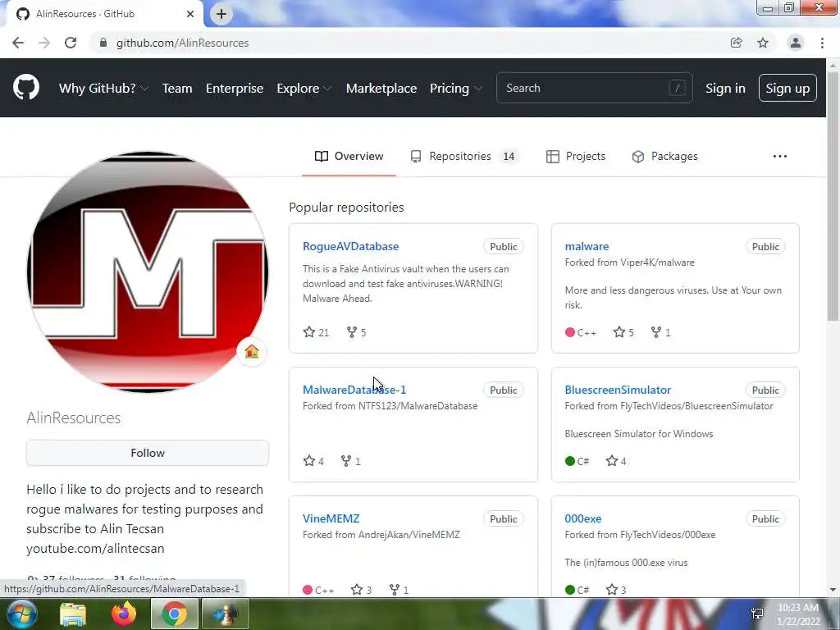Expand the Why GitHub? dropdown
Screen dimensions: 840x630
point(103,88)
